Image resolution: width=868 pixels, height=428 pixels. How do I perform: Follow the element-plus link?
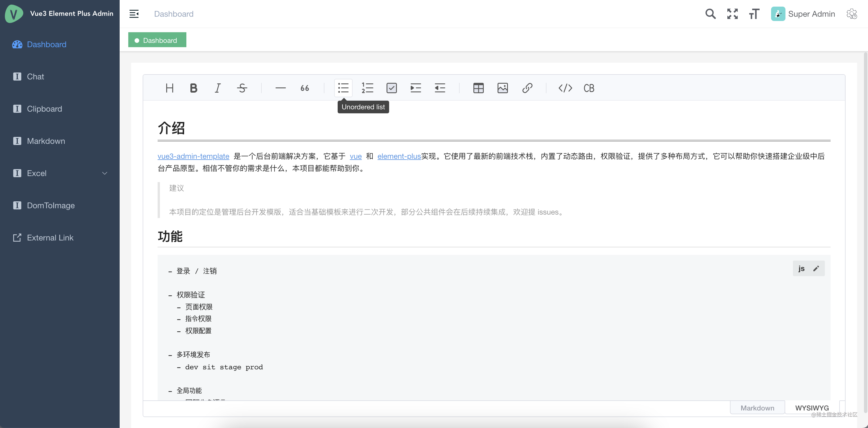pos(399,156)
